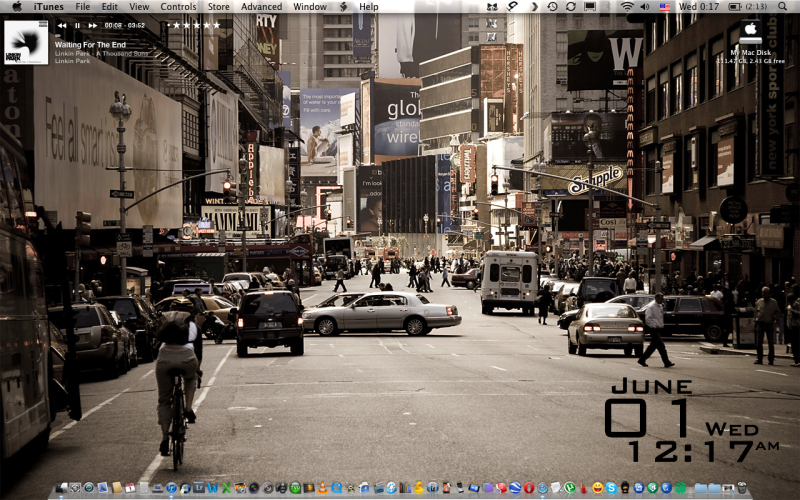Set rating using the last star
Viewport: 800px width, 500px height.
pyautogui.click(x=216, y=25)
